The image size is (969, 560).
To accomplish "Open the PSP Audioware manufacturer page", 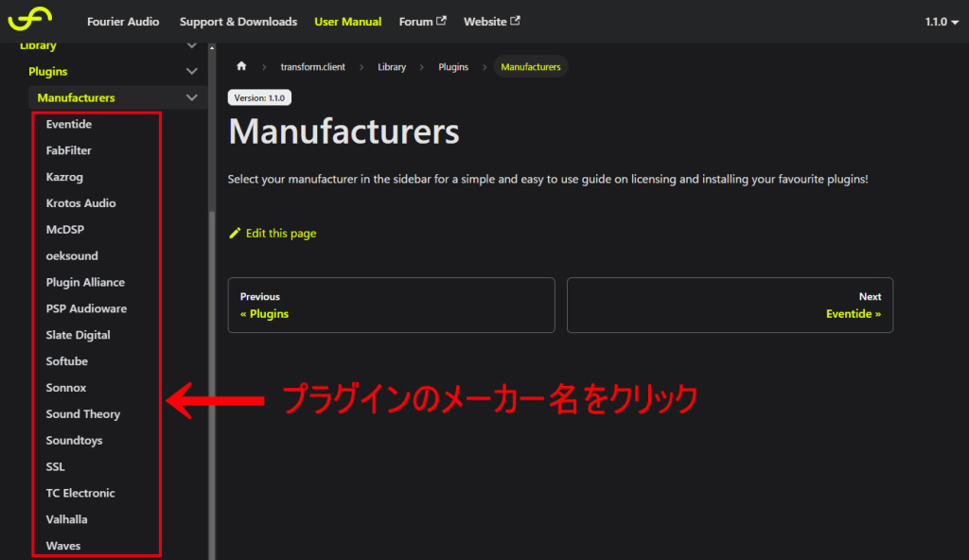I will coord(86,308).
